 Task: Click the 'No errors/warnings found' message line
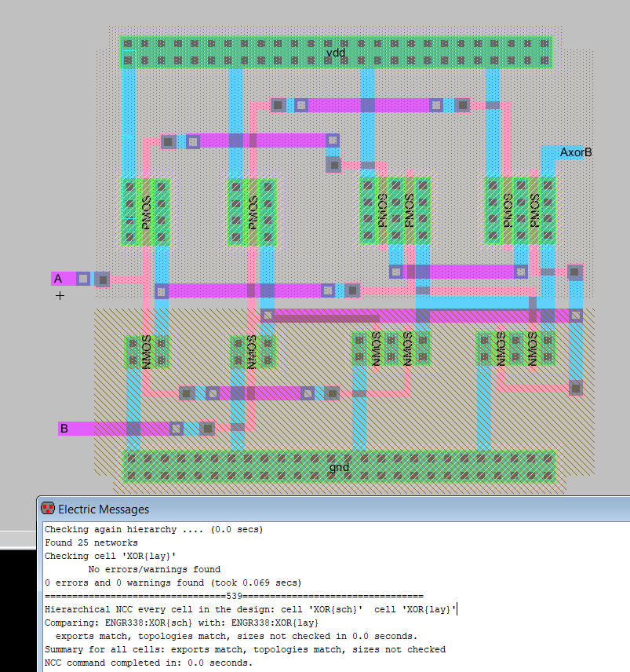tap(154, 569)
